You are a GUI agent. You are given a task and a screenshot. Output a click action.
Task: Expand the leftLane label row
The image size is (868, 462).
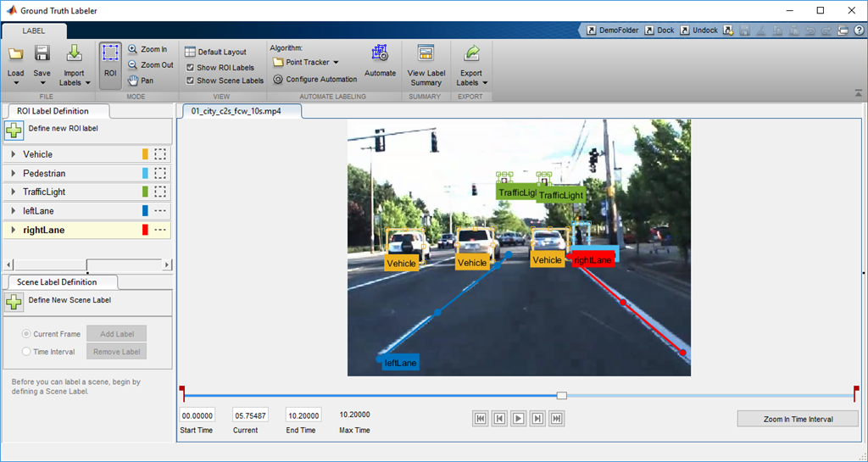point(14,211)
